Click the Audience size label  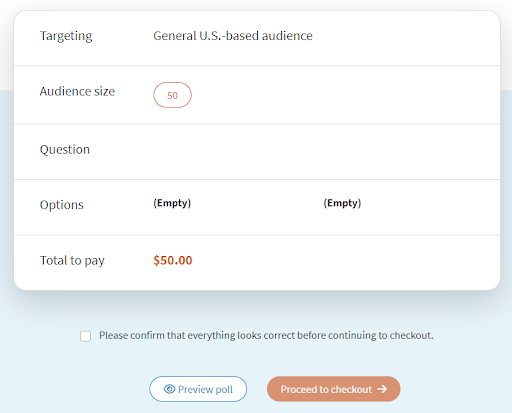tap(77, 91)
